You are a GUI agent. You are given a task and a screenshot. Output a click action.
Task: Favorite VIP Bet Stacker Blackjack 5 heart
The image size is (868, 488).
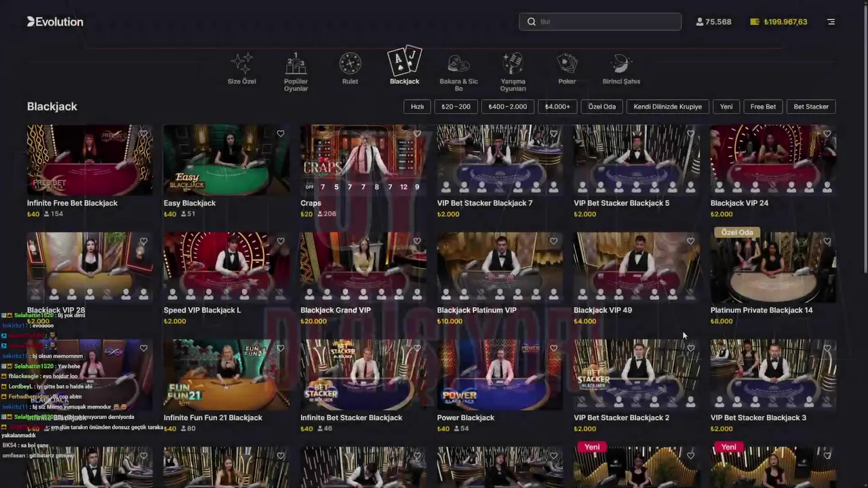coord(690,134)
